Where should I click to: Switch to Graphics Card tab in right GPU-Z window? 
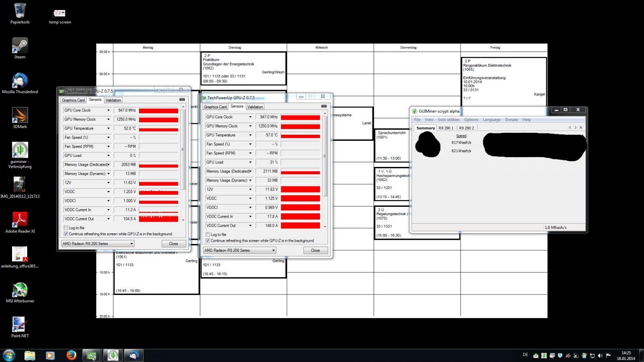[215, 107]
